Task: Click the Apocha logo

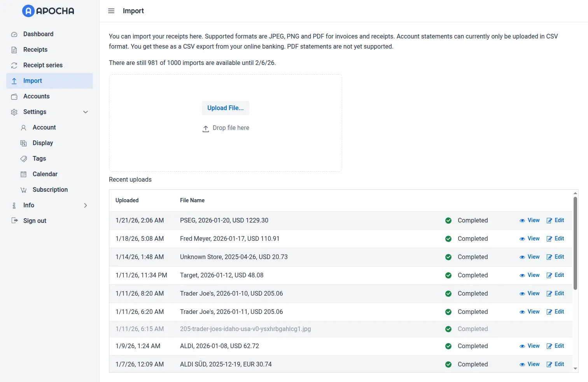Action: [47, 11]
